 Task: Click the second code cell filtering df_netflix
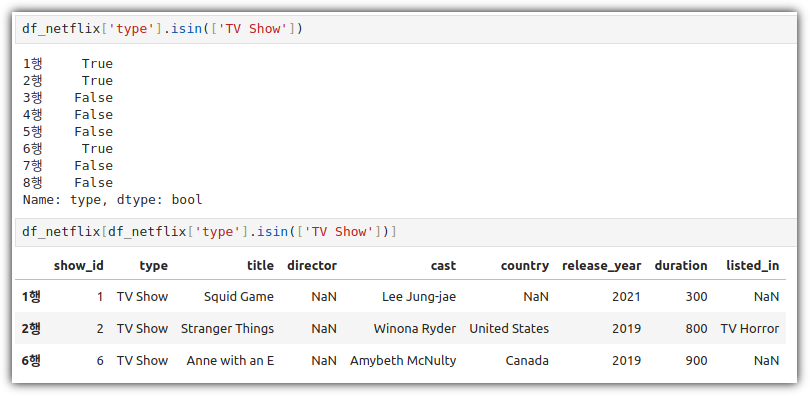(x=406, y=232)
